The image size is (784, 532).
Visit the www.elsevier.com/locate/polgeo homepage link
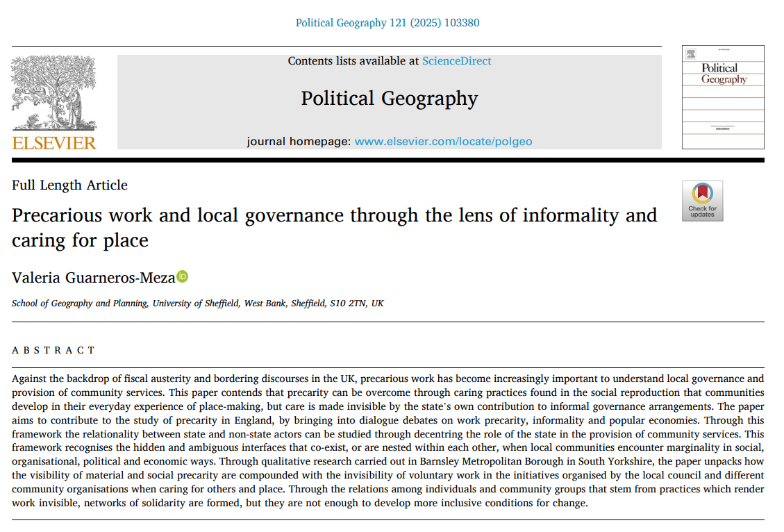coord(443,142)
